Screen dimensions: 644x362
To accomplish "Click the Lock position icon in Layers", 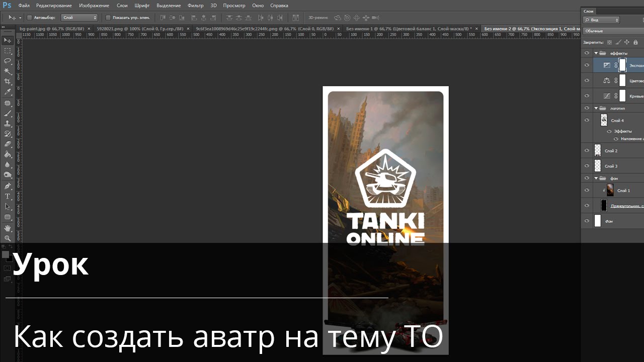I will [627, 42].
